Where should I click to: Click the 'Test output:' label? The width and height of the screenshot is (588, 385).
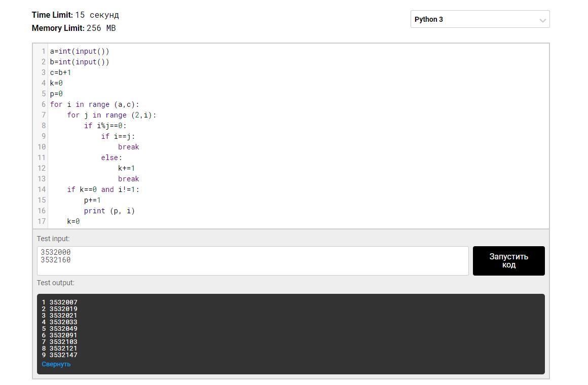[x=55, y=283]
